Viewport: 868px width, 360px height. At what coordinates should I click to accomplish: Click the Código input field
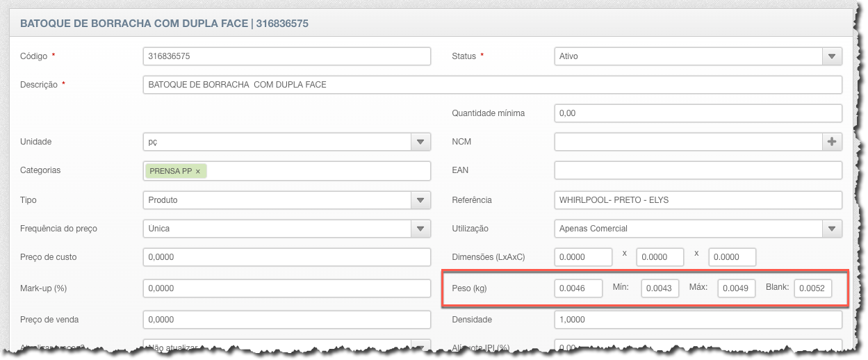[286, 56]
